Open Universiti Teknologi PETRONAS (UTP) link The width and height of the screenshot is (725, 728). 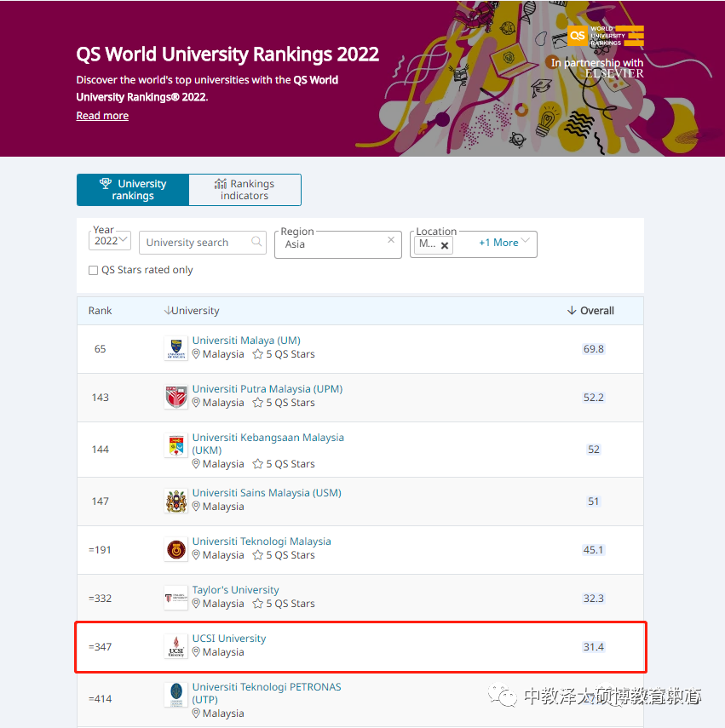click(267, 693)
